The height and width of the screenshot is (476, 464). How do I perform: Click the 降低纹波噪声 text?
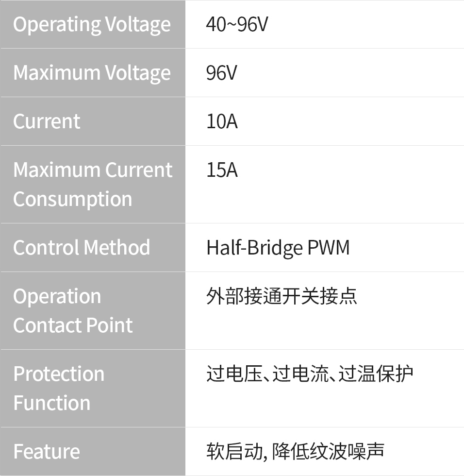coord(328,451)
